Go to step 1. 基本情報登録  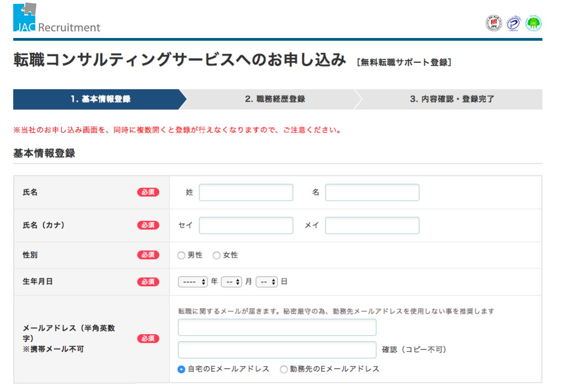tap(100, 99)
